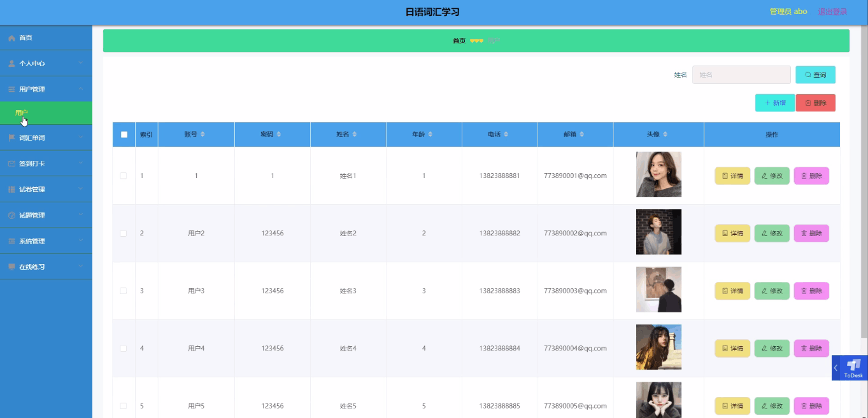Viewport: 868px width, 418px height.
Task: Click the 姓名 search input field
Action: click(741, 75)
